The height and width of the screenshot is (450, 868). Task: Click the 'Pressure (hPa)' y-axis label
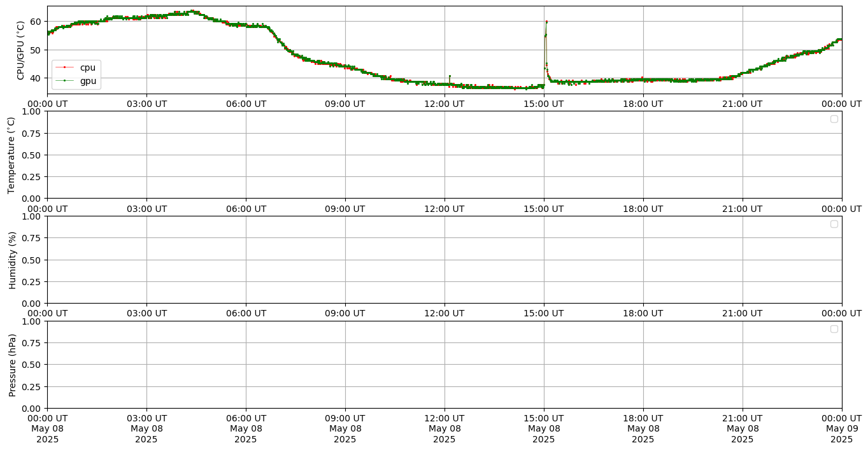click(x=11, y=365)
